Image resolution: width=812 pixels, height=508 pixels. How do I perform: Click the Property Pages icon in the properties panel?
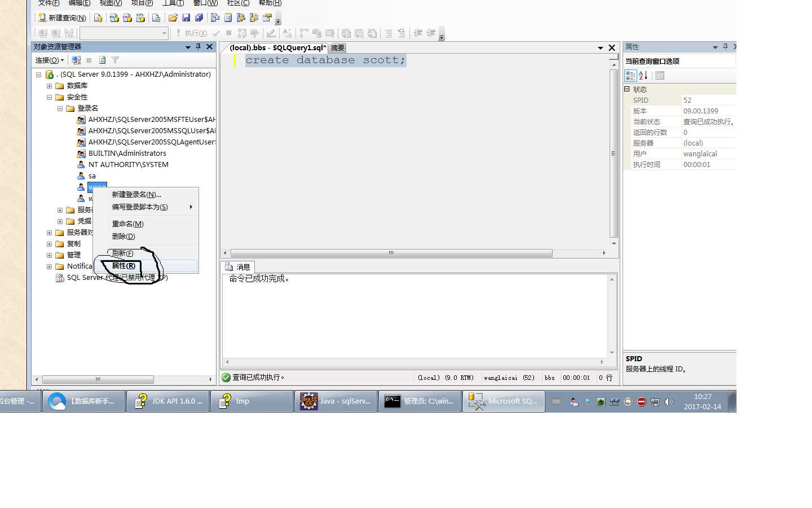coord(660,76)
